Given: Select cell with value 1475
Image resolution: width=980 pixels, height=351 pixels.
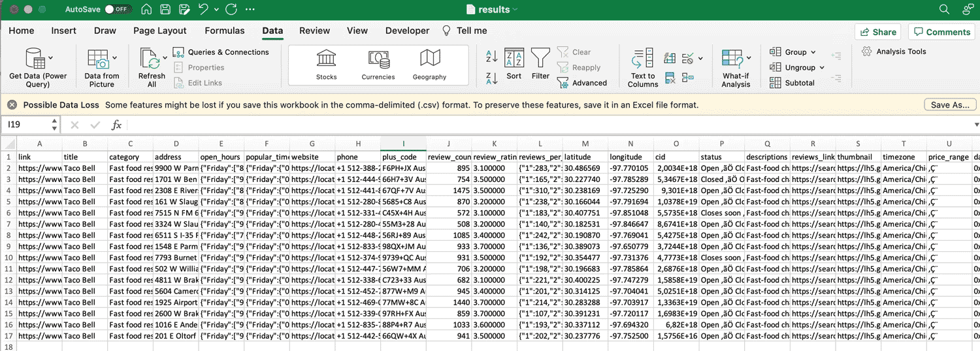Looking at the screenshot, I should coord(449,191).
